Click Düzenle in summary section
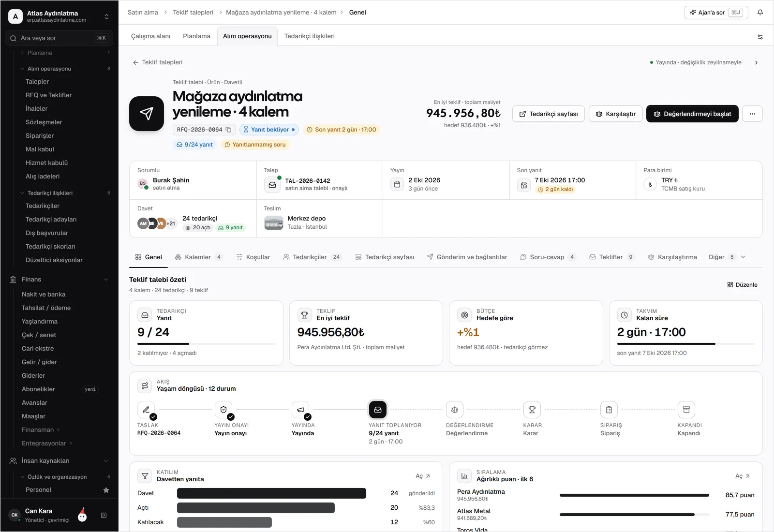Viewport: 774px width, 532px height. pos(742,285)
